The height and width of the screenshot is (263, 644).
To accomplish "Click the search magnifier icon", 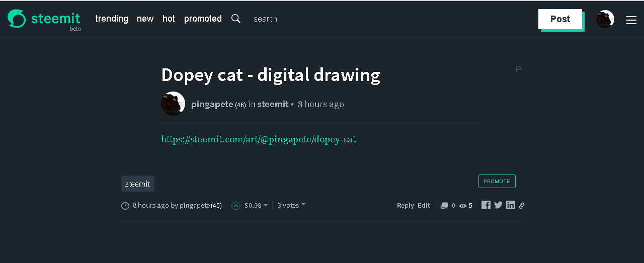I will click(x=235, y=19).
